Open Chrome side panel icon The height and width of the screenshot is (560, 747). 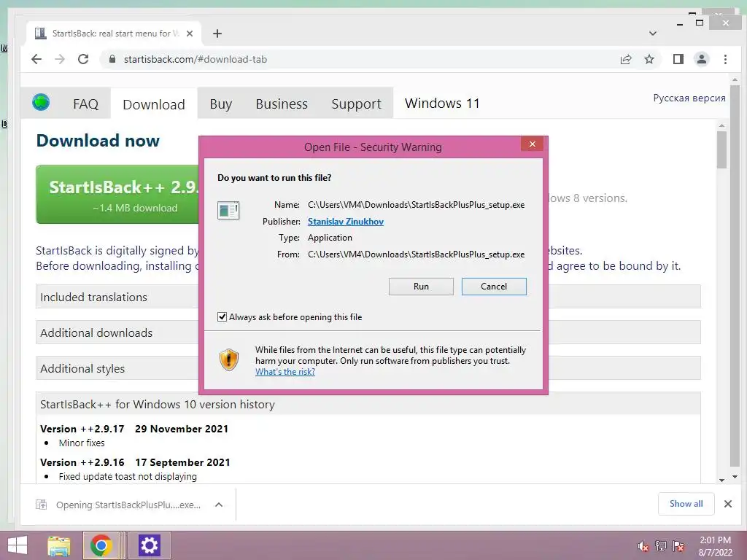pos(678,59)
